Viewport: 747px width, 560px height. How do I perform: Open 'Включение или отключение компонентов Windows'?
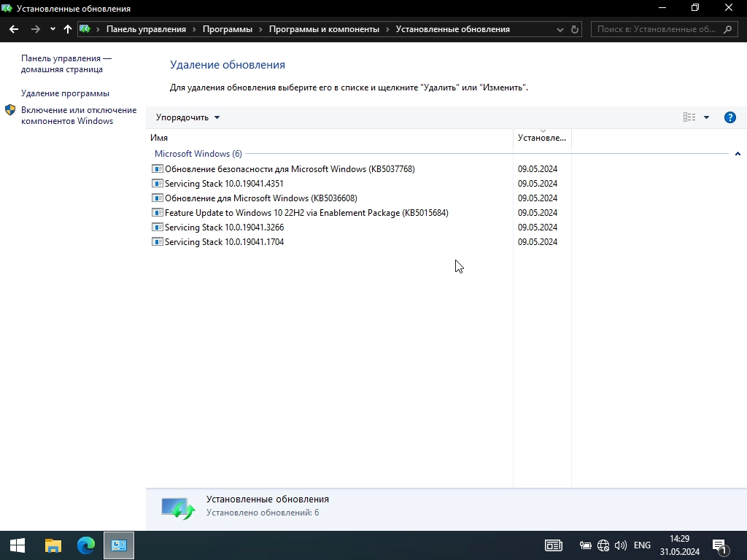tap(79, 115)
